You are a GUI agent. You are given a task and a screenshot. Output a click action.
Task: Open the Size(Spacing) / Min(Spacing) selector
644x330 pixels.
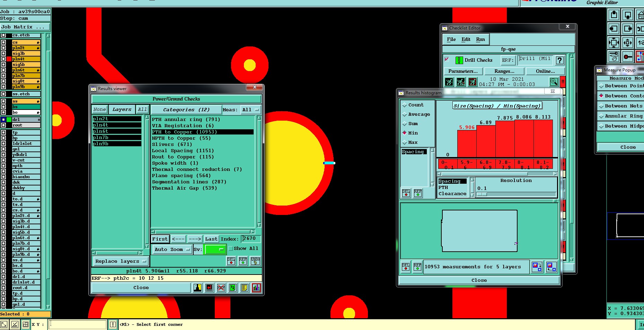[497, 106]
